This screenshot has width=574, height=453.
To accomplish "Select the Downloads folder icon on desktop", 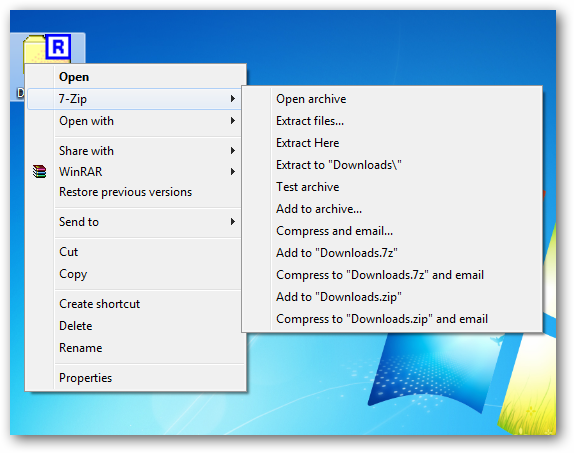I will 47,49.
